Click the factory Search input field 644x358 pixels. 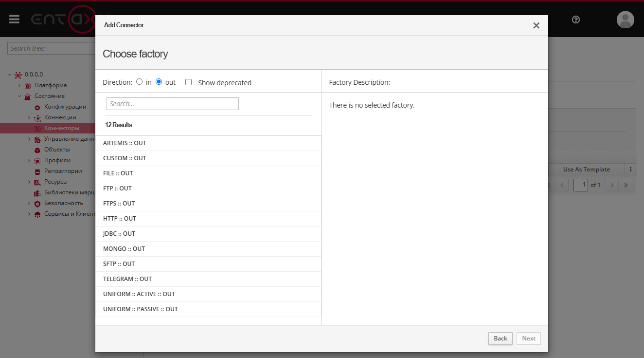(172, 104)
